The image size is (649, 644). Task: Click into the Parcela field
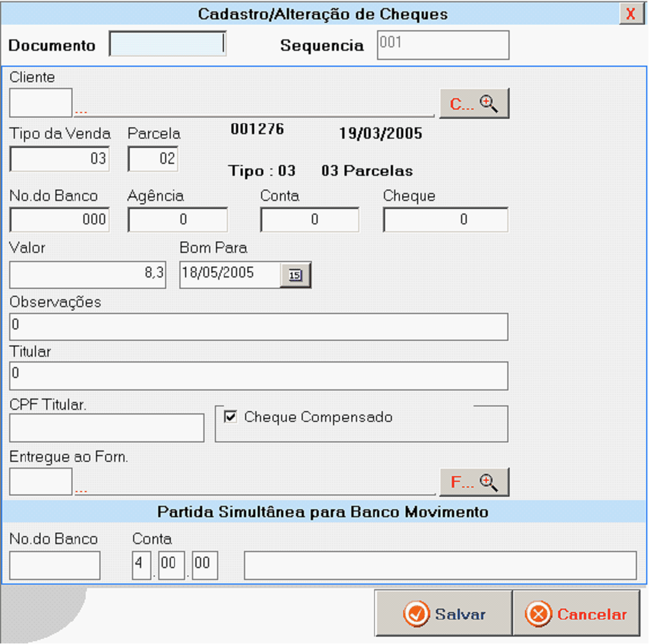tap(153, 159)
